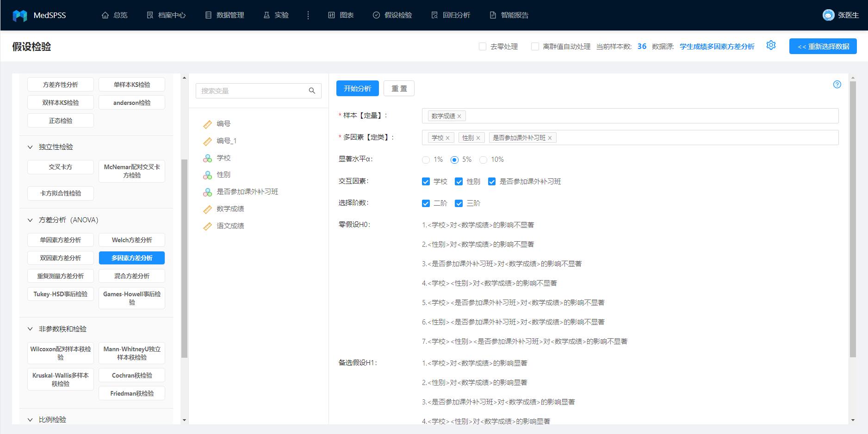Open the settings gear beside the data source
Image resolution: width=868 pixels, height=434 pixels.
770,45
